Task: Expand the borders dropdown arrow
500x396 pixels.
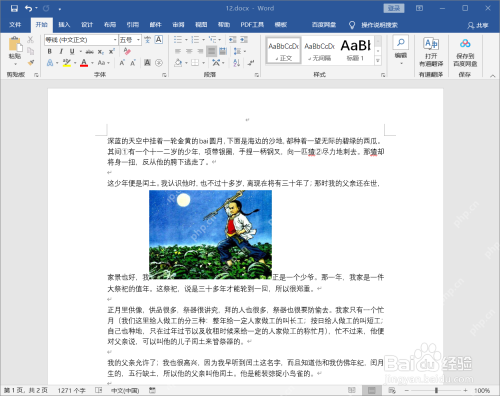Action: pos(203,63)
